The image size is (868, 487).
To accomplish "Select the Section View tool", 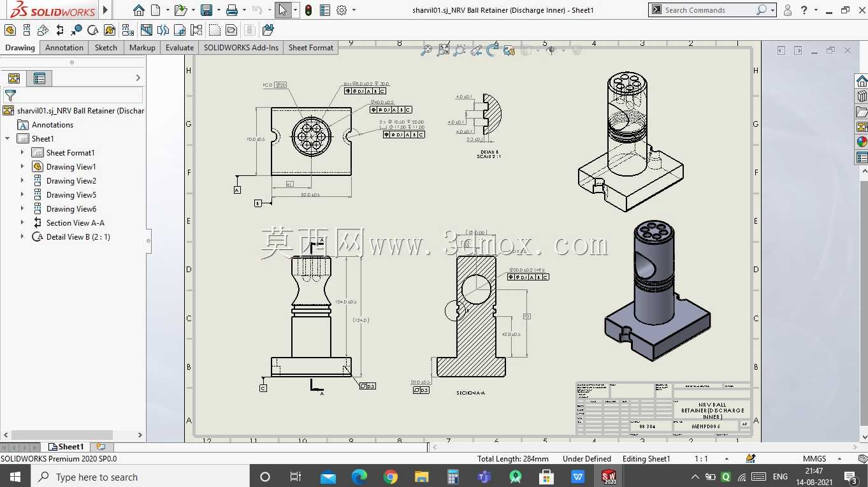I will pos(60,30).
